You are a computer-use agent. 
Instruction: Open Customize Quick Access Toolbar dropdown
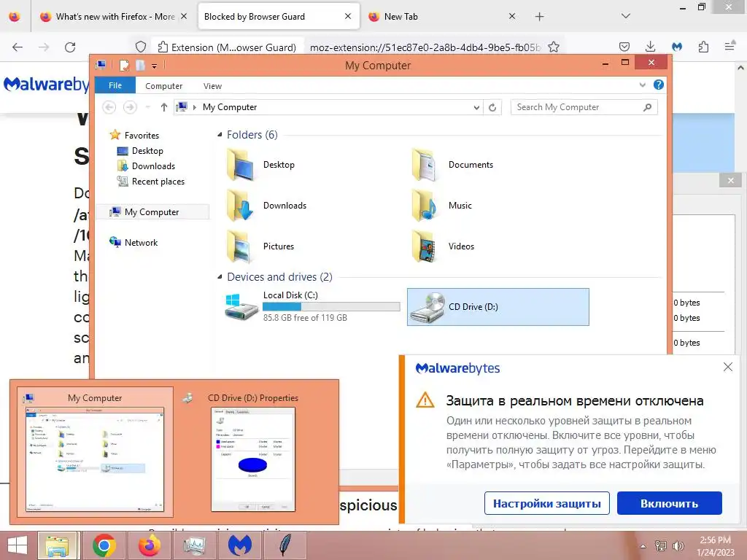point(155,66)
